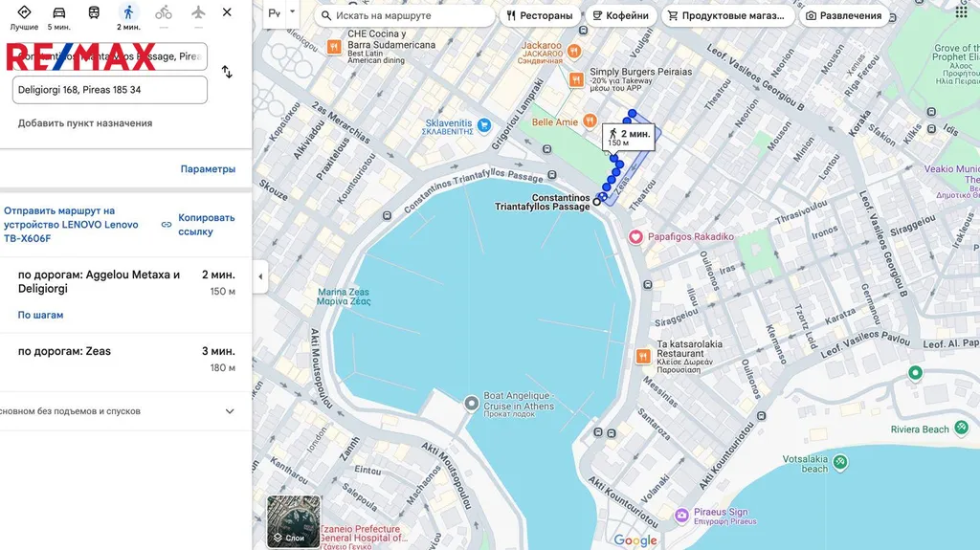Choose the walking travel mode icon
This screenshot has width=980, height=550.
click(x=128, y=12)
